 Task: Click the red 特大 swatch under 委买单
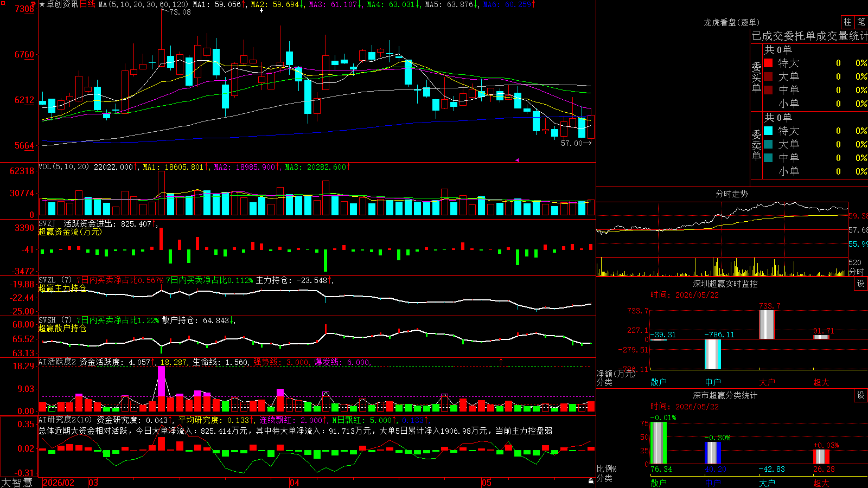tap(768, 63)
